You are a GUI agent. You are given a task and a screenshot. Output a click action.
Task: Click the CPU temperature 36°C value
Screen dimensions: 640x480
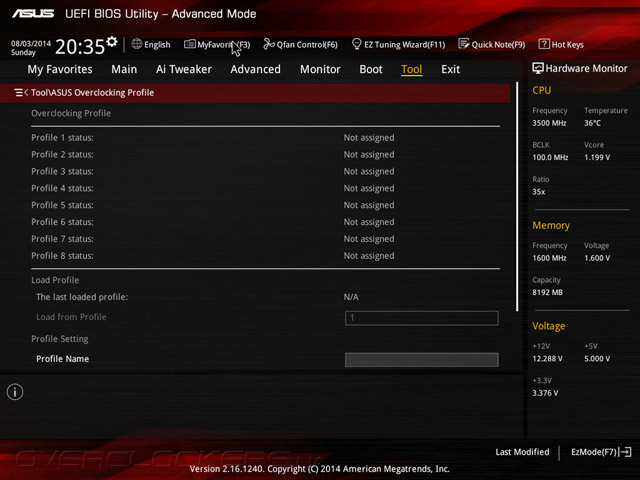pyautogui.click(x=592, y=123)
